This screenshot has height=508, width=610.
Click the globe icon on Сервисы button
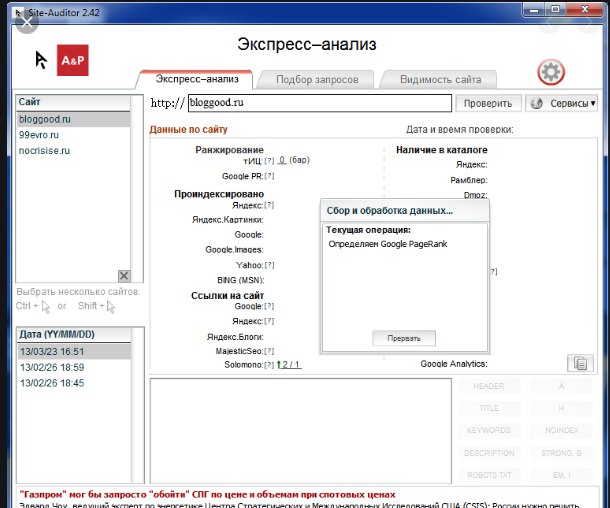(537, 103)
